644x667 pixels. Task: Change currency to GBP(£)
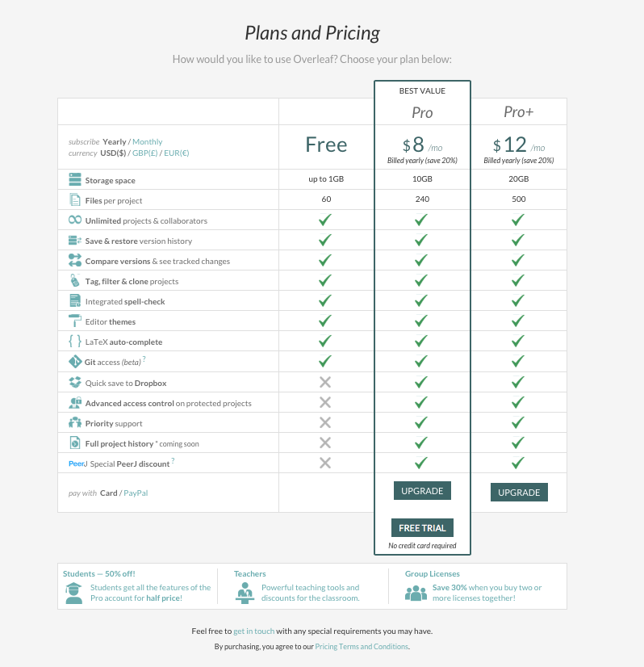coord(144,153)
